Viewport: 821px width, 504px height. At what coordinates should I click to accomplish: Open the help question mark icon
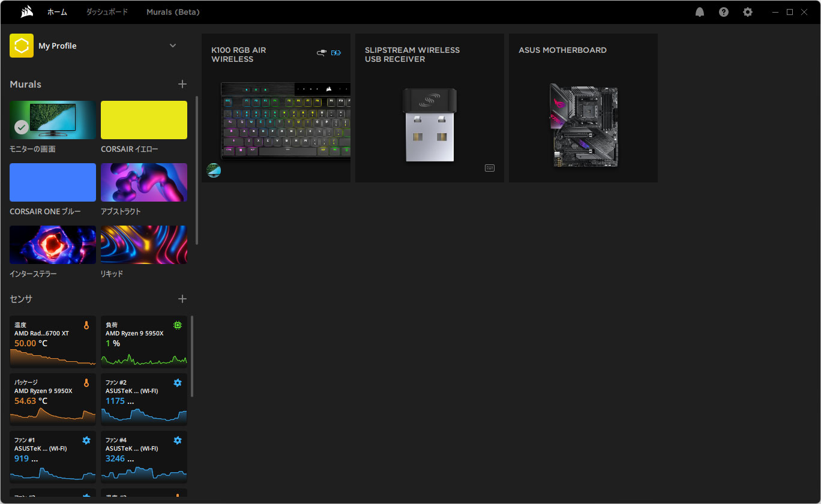pyautogui.click(x=724, y=12)
